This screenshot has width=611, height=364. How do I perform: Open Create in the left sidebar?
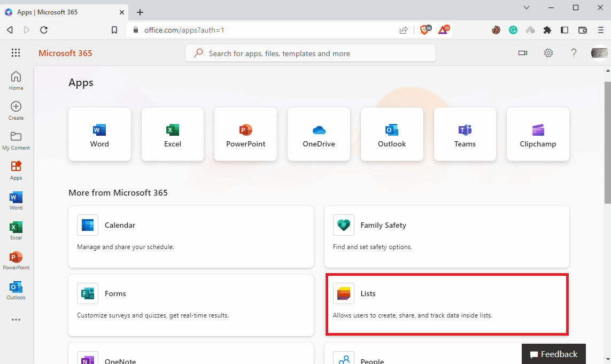tap(16, 111)
